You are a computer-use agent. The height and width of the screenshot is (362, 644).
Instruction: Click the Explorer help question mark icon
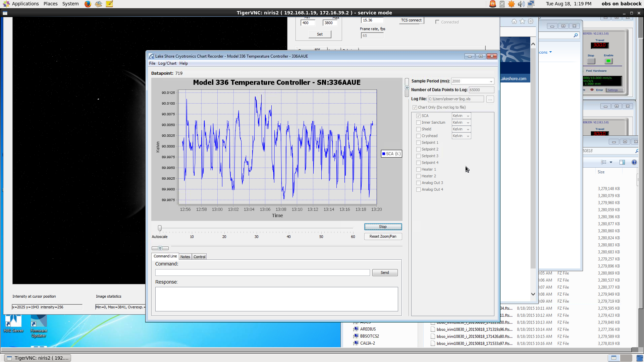(634, 162)
